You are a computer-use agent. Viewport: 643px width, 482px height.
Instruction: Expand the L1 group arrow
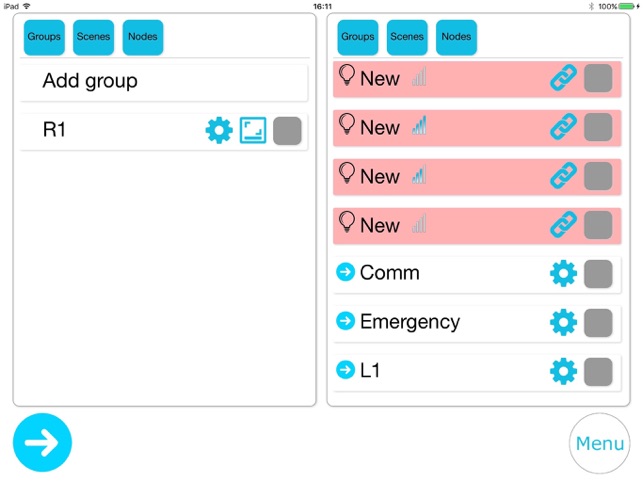(346, 371)
